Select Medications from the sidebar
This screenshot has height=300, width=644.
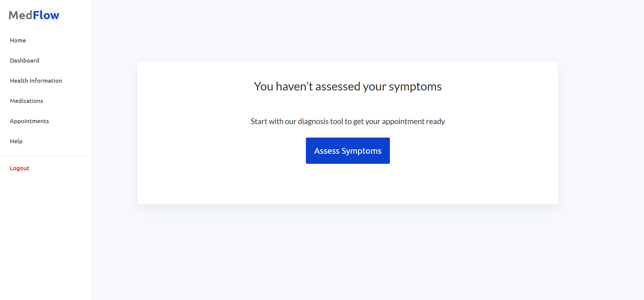point(27,101)
